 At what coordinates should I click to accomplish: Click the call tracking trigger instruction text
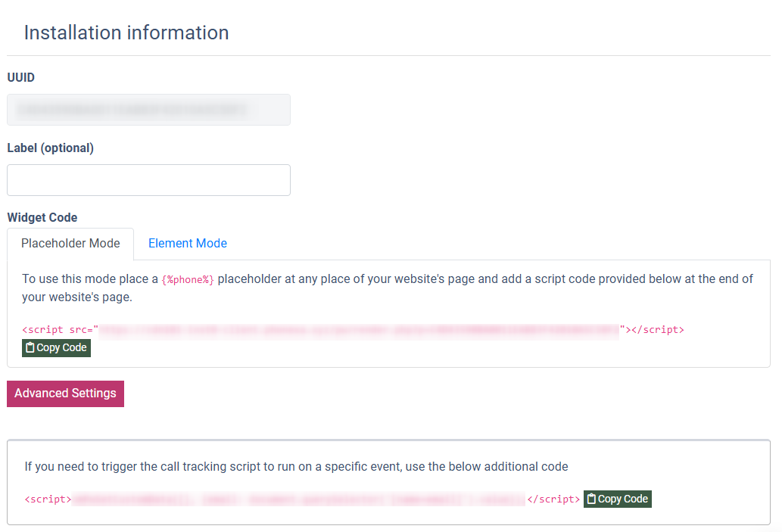tap(296, 467)
